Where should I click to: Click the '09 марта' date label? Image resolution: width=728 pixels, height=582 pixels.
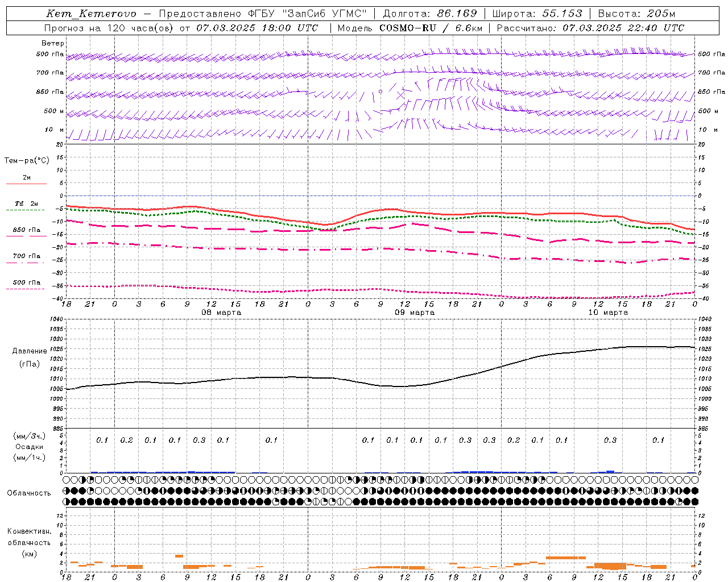(x=415, y=313)
